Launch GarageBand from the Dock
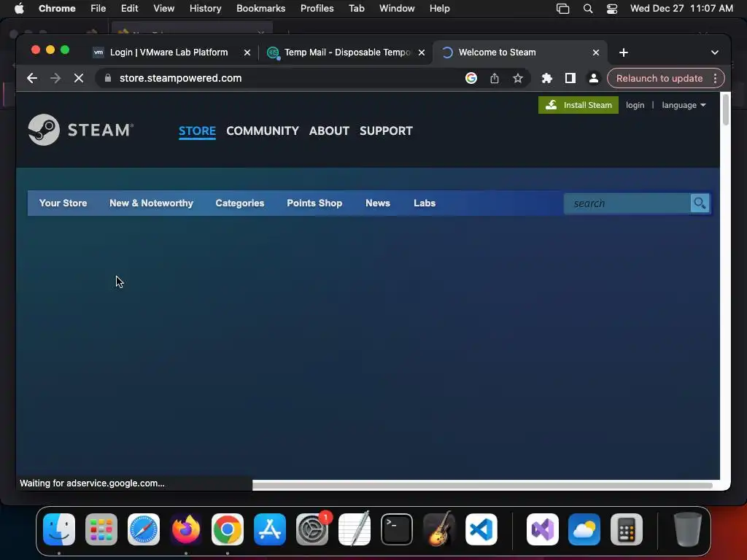Image resolution: width=747 pixels, height=560 pixels. pos(438,529)
